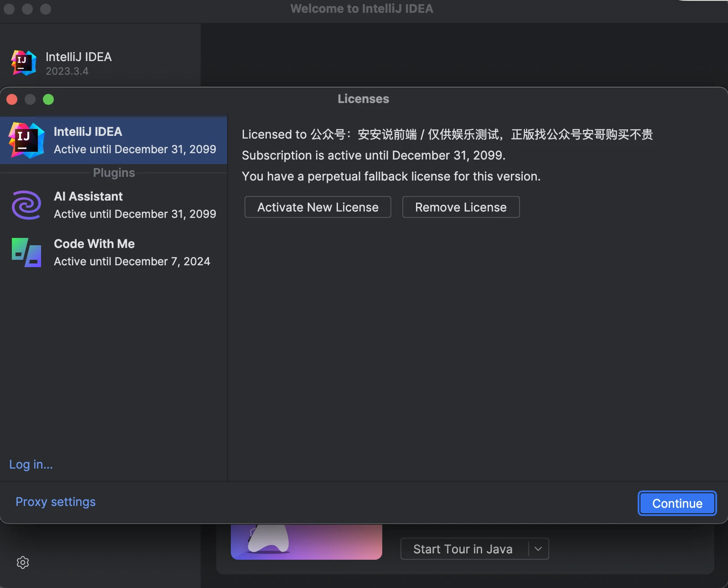Click IntelliJ IDEA logo in Welcome window header
Viewport: 728px width, 588px height.
tap(24, 63)
